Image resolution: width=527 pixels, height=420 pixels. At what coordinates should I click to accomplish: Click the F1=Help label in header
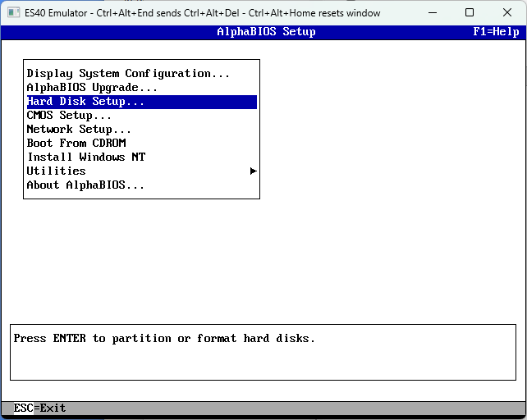point(496,32)
